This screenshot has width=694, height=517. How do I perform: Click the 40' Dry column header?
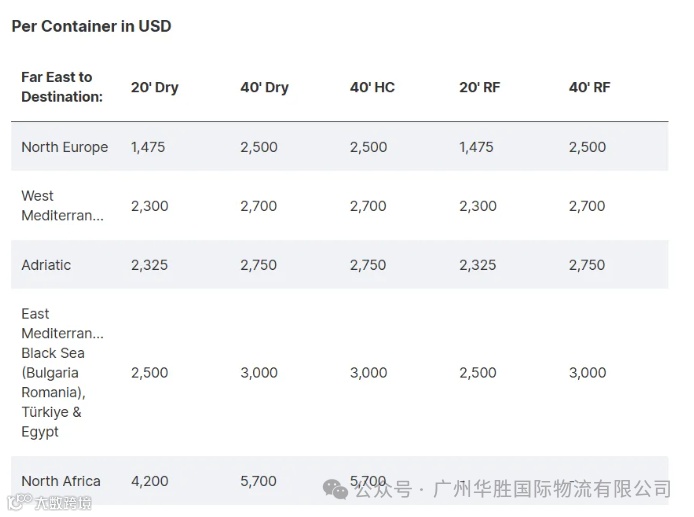[x=264, y=87]
